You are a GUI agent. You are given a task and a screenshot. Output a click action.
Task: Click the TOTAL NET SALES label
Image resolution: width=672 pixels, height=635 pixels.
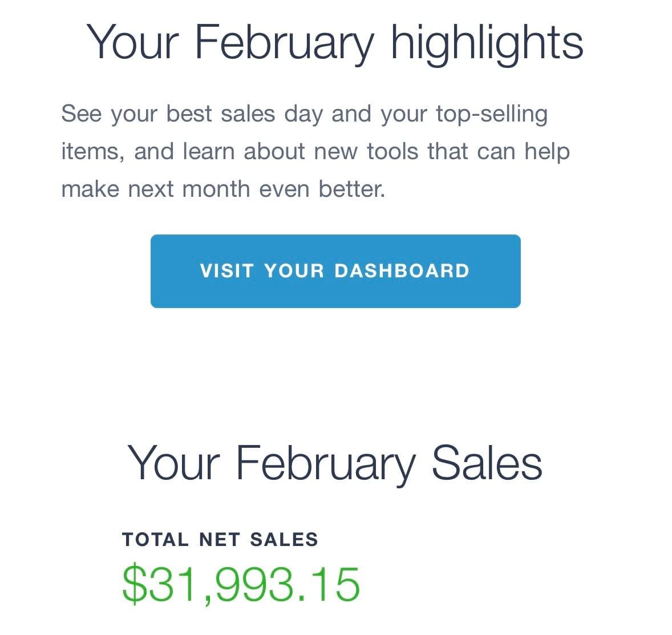pyautogui.click(x=220, y=539)
